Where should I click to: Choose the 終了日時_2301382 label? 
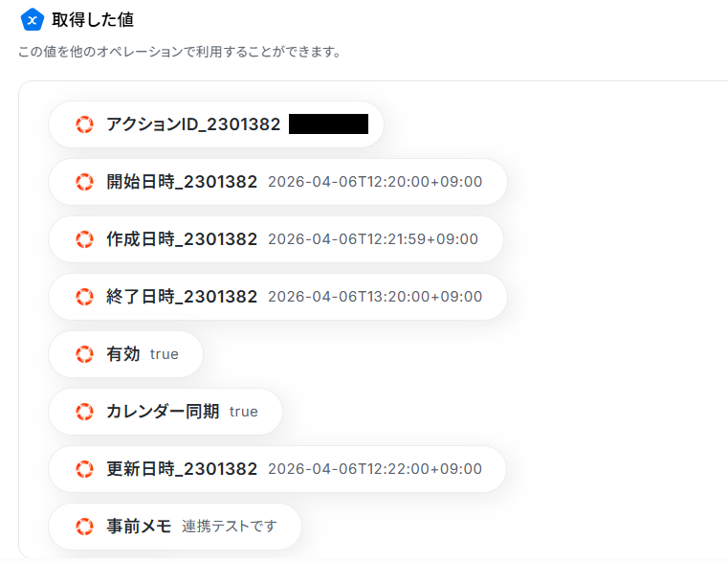pos(182,297)
